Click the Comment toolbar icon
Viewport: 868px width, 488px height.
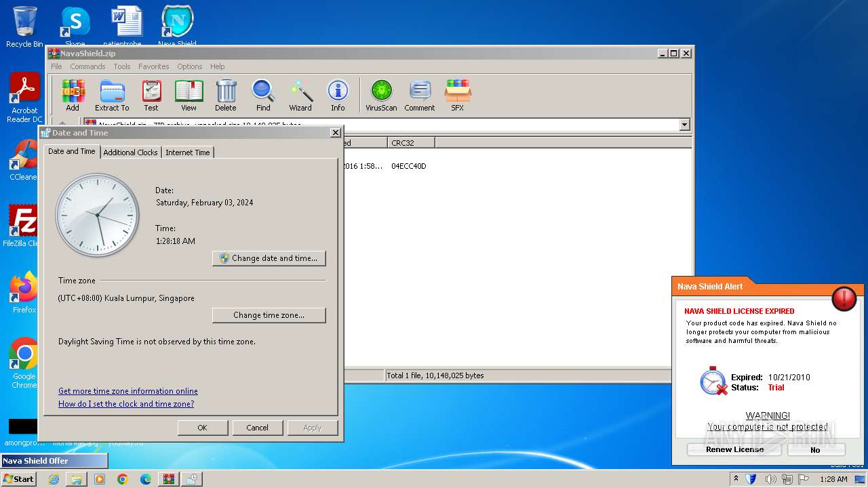[x=420, y=96]
